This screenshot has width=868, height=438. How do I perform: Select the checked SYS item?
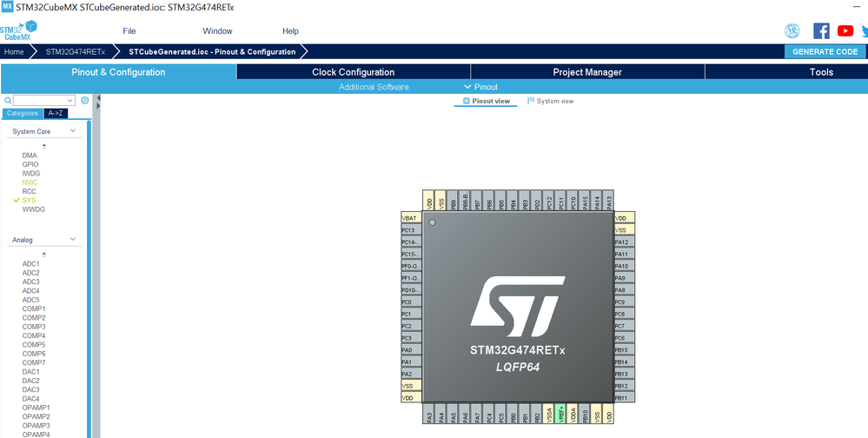pos(29,201)
